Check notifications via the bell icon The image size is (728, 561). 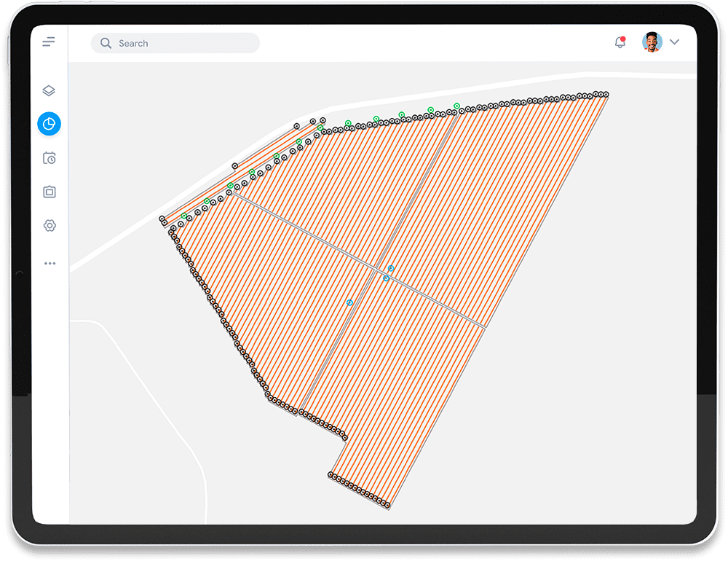(620, 42)
